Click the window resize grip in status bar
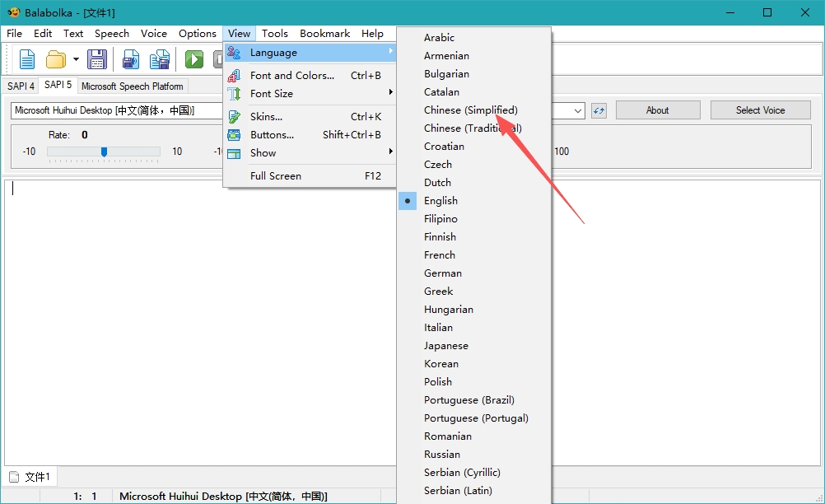The height and width of the screenshot is (504, 825). (818, 497)
